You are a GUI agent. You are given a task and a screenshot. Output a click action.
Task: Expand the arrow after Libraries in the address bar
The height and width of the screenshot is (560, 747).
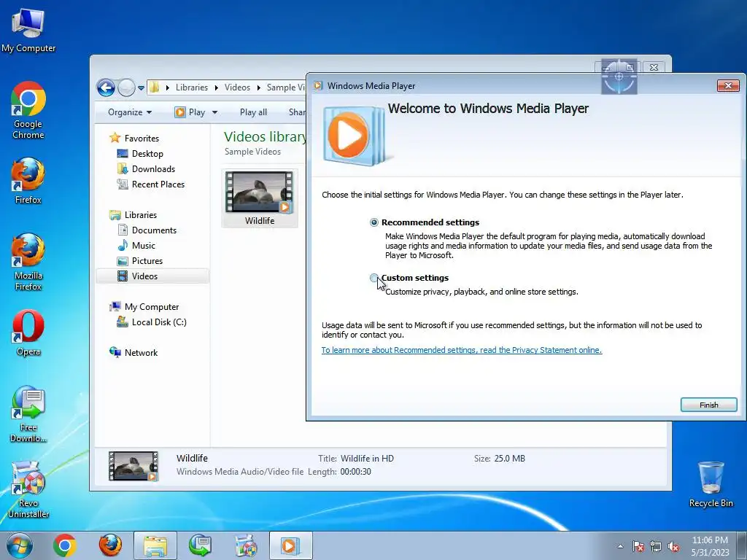pyautogui.click(x=216, y=87)
